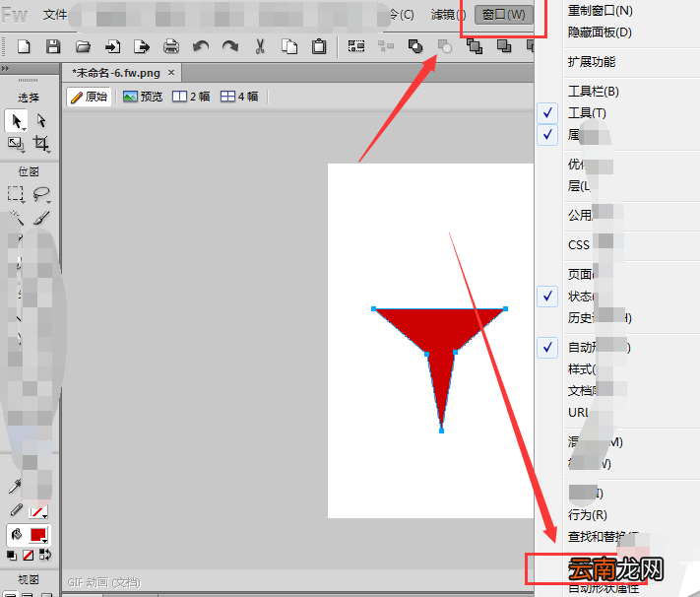
Task: Select the Pointer tool
Action: [16, 121]
